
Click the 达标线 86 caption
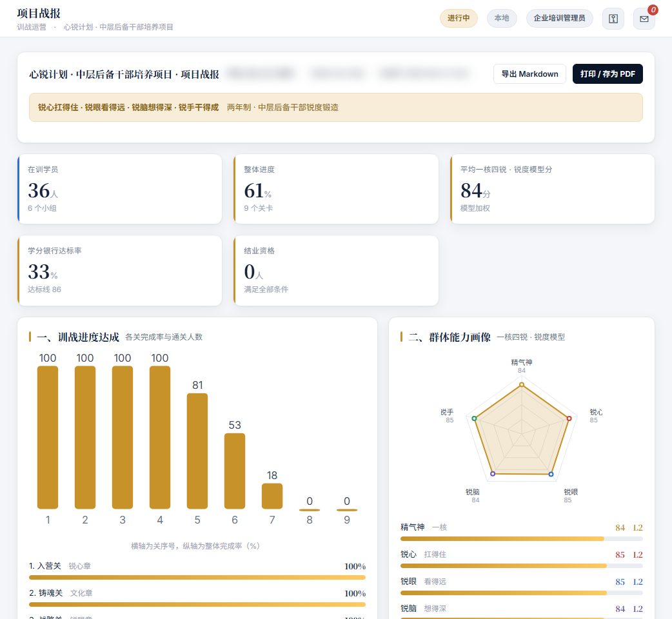click(x=44, y=290)
